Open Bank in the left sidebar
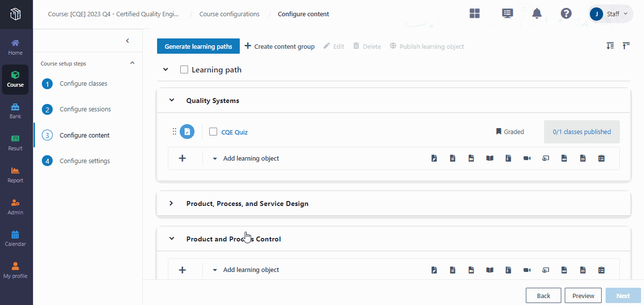Viewport: 644px width, 305px height. click(15, 111)
